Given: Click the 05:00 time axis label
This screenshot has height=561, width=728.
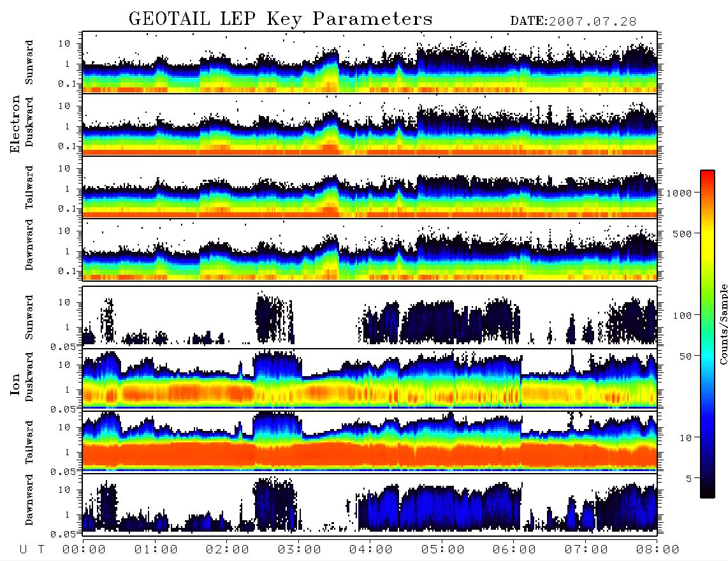Looking at the screenshot, I should (x=443, y=550).
